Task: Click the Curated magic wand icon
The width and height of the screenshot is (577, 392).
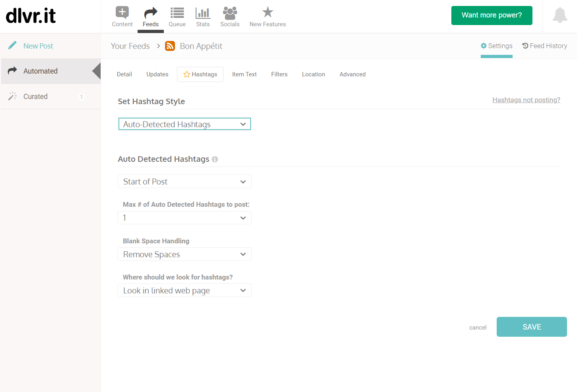Action: pyautogui.click(x=12, y=96)
